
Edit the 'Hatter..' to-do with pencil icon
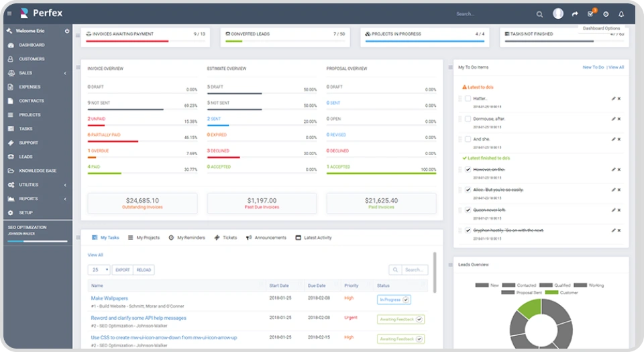(613, 99)
